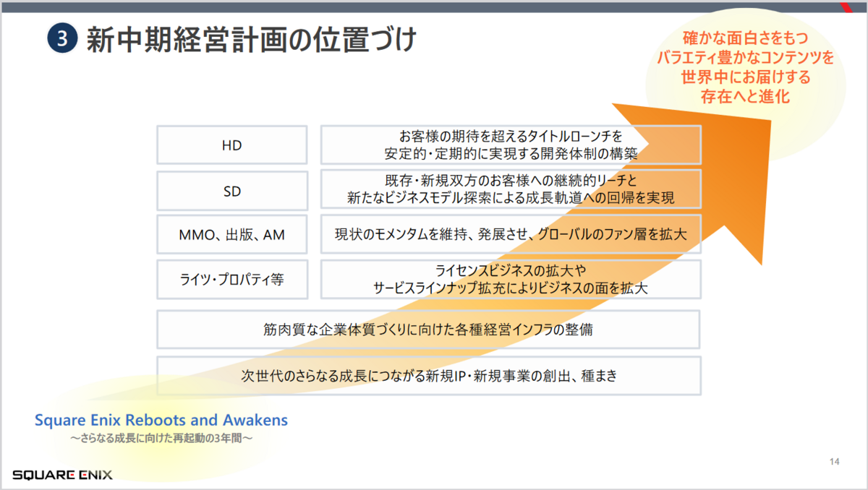Select the 現状のモメンタムを維持 description box
The image size is (868, 490).
pyautogui.click(x=511, y=234)
